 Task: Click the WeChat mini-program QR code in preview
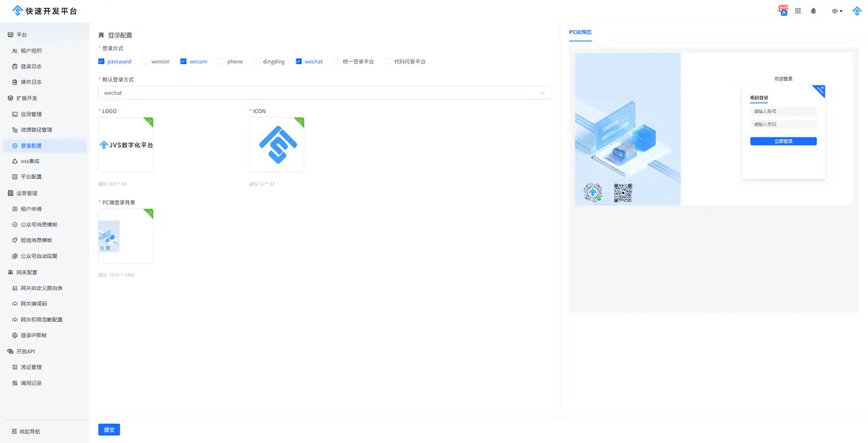(x=592, y=192)
